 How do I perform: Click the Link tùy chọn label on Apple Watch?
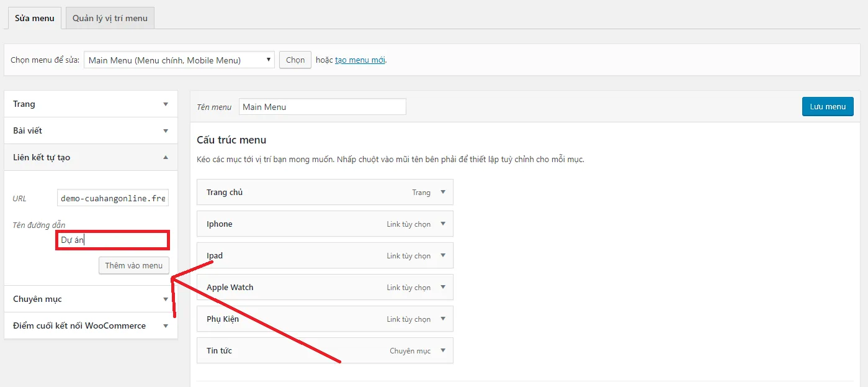click(x=409, y=288)
